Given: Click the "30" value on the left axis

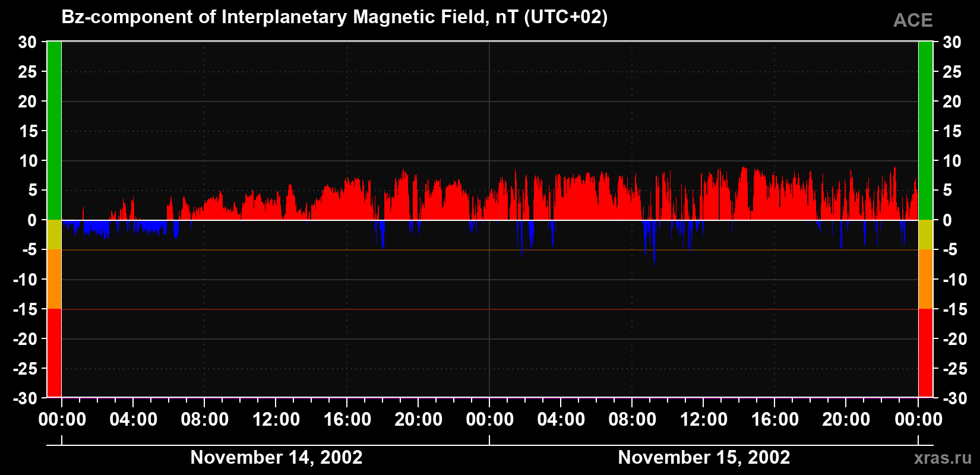Looking at the screenshot, I should pyautogui.click(x=27, y=42).
